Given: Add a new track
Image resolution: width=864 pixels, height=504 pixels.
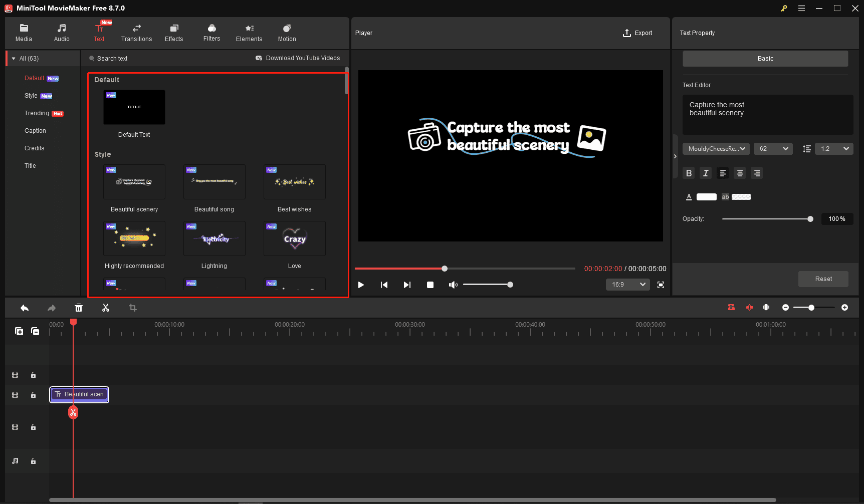Looking at the screenshot, I should (x=19, y=331).
